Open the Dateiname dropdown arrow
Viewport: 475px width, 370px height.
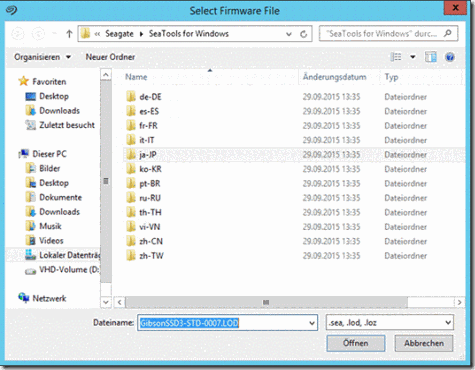click(x=312, y=323)
